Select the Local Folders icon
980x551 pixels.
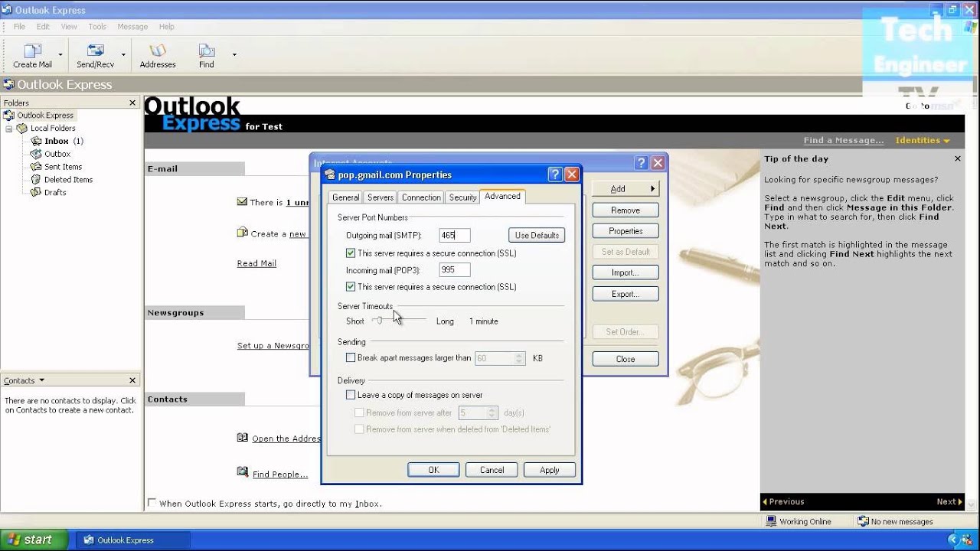click(x=22, y=129)
